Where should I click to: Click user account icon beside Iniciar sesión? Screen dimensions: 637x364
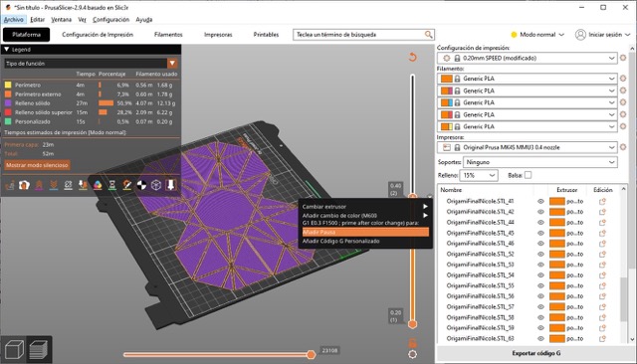click(x=580, y=35)
